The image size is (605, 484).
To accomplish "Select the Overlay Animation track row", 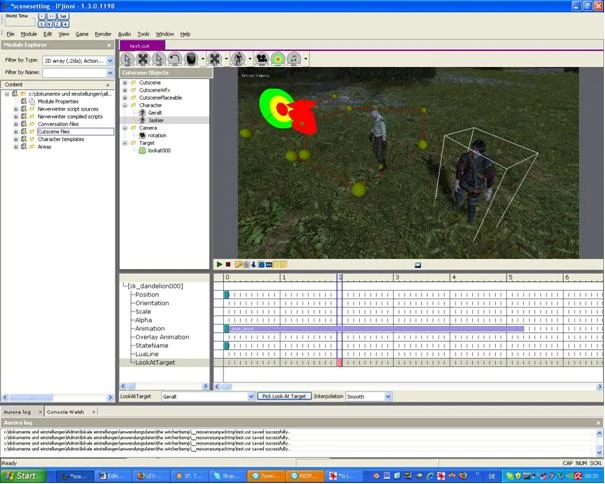I will (162, 337).
